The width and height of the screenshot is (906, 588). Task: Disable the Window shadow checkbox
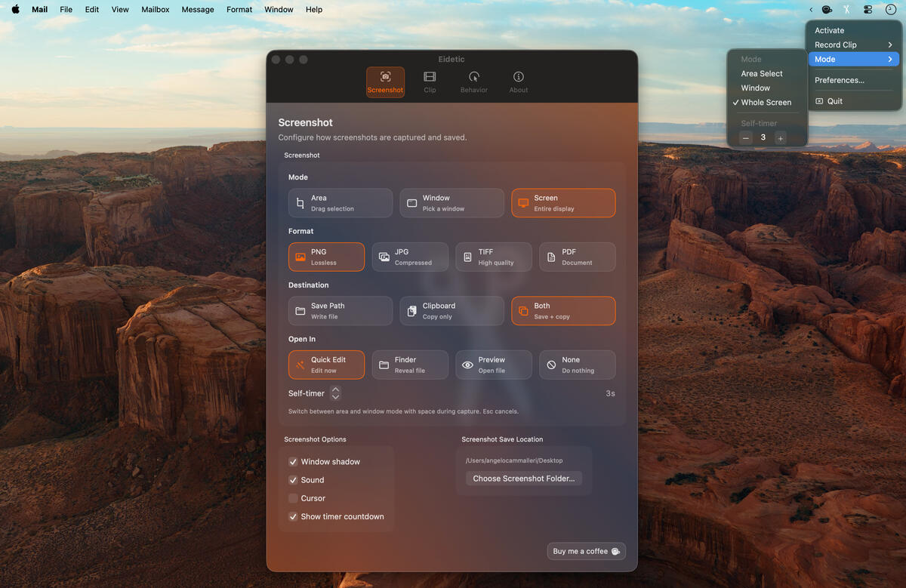click(293, 461)
